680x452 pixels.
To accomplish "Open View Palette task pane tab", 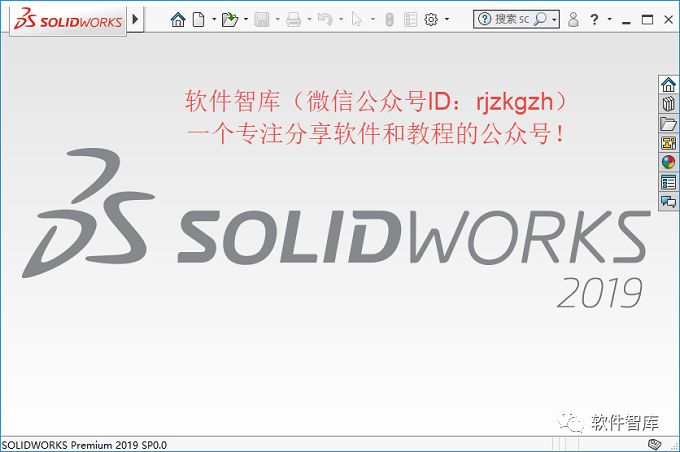I will pyautogui.click(x=668, y=143).
